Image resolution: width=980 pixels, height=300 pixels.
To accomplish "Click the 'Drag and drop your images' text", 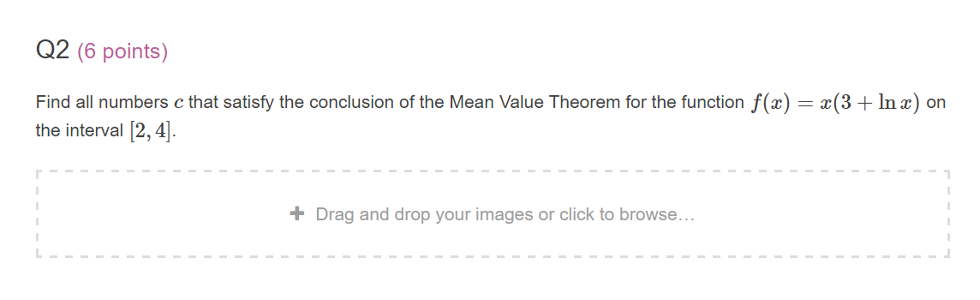I will pyautogui.click(x=431, y=214).
